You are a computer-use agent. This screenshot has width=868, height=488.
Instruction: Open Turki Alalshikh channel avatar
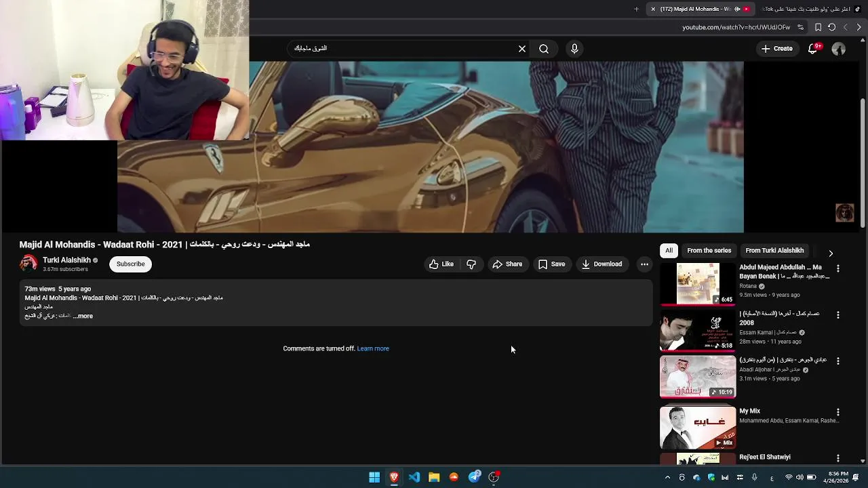click(x=28, y=264)
